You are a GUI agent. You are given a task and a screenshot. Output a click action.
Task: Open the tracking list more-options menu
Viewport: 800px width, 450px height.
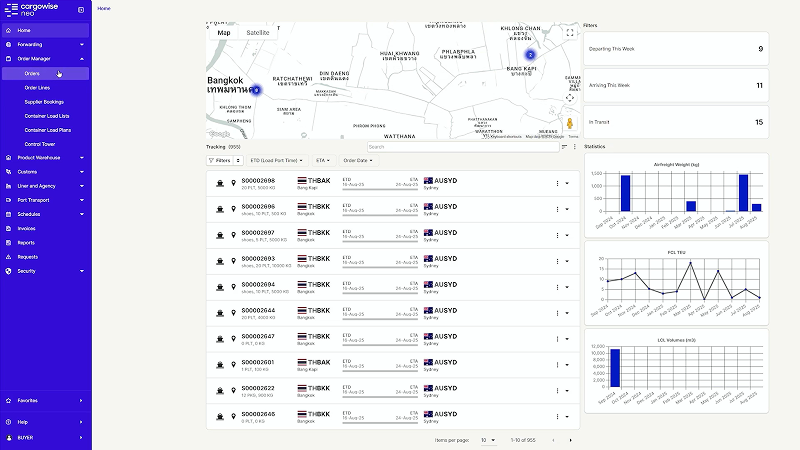point(574,147)
